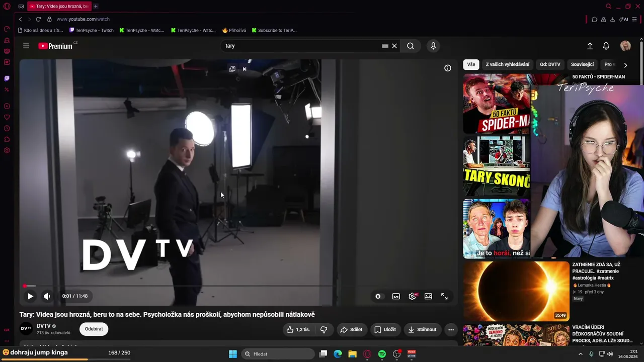
Task: Skip to next video from top overlay
Action: pyautogui.click(x=245, y=69)
